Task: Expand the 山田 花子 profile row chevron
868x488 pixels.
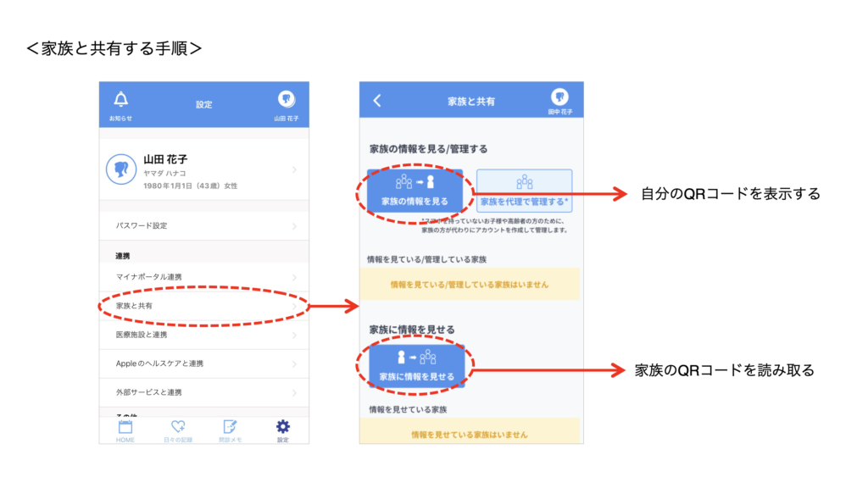Action: [294, 169]
